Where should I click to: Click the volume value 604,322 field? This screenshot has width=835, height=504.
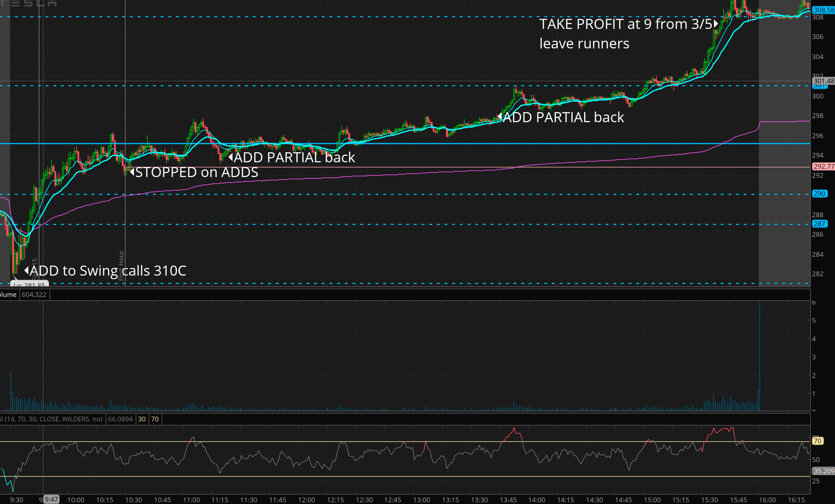point(34,294)
